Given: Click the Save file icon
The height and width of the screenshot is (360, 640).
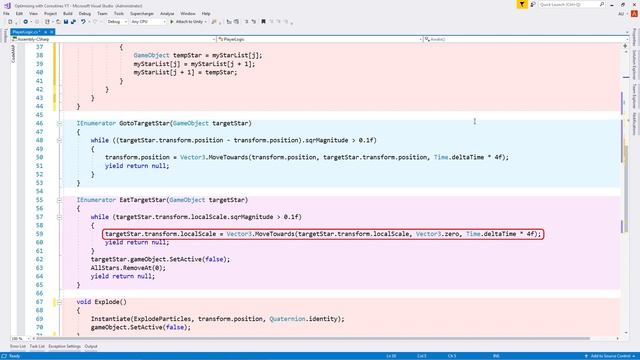Looking at the screenshot, I should pyautogui.click(x=66, y=22).
